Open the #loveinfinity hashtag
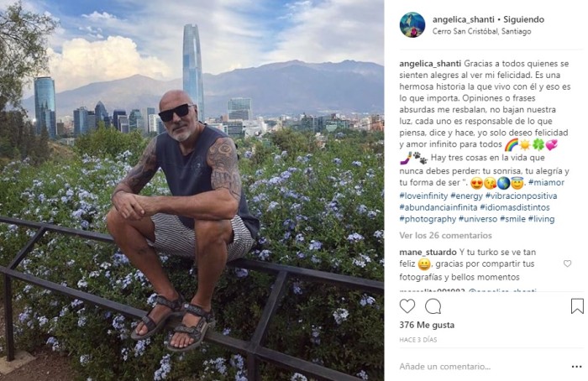588x381 pixels. pyautogui.click(x=423, y=196)
